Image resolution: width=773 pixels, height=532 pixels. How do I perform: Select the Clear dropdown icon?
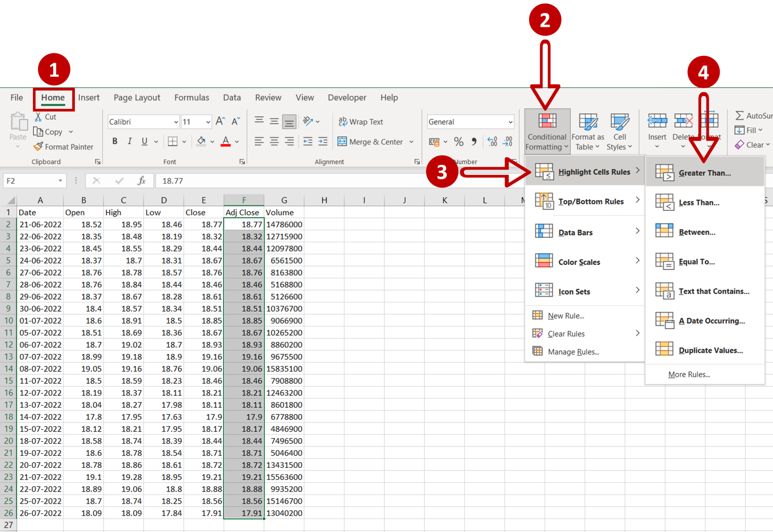(x=768, y=145)
